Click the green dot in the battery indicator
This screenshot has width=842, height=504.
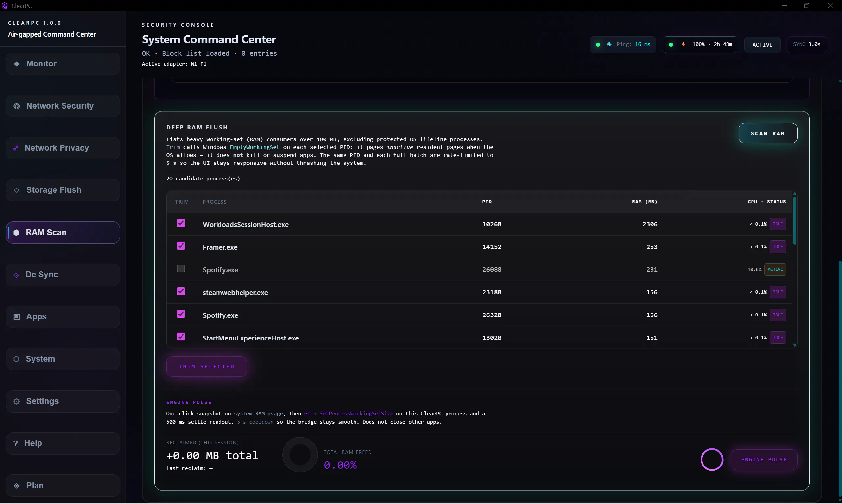click(x=671, y=44)
